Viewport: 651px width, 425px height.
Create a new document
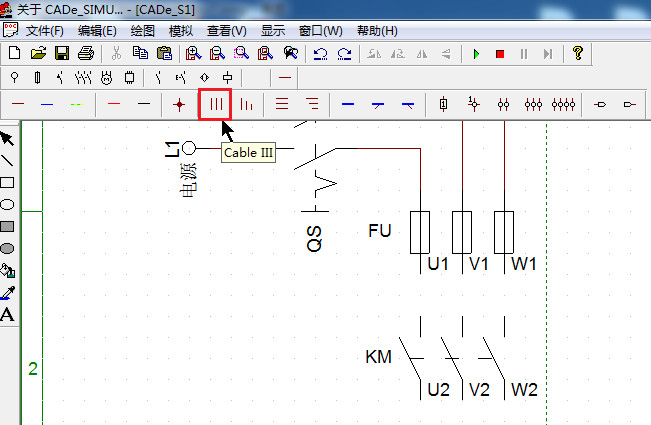click(15, 53)
